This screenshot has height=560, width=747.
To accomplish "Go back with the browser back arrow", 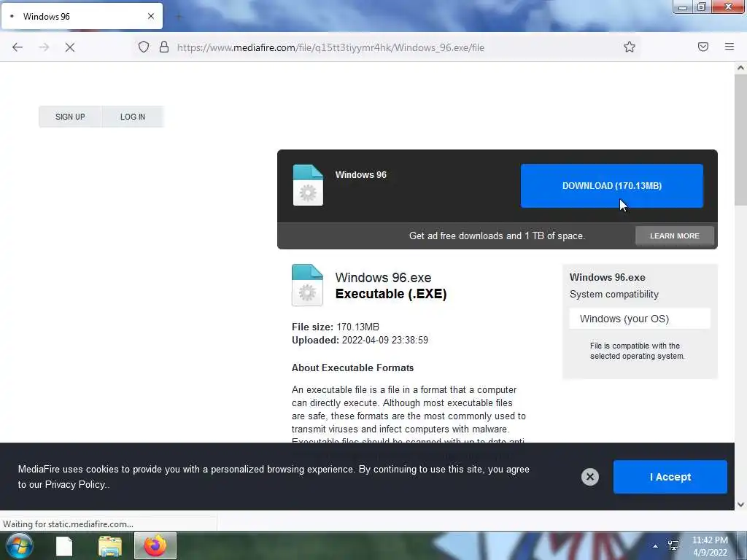I will click(18, 47).
